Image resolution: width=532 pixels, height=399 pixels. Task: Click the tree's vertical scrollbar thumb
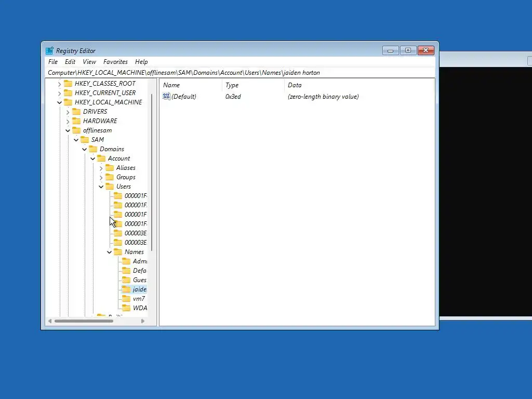click(x=152, y=172)
